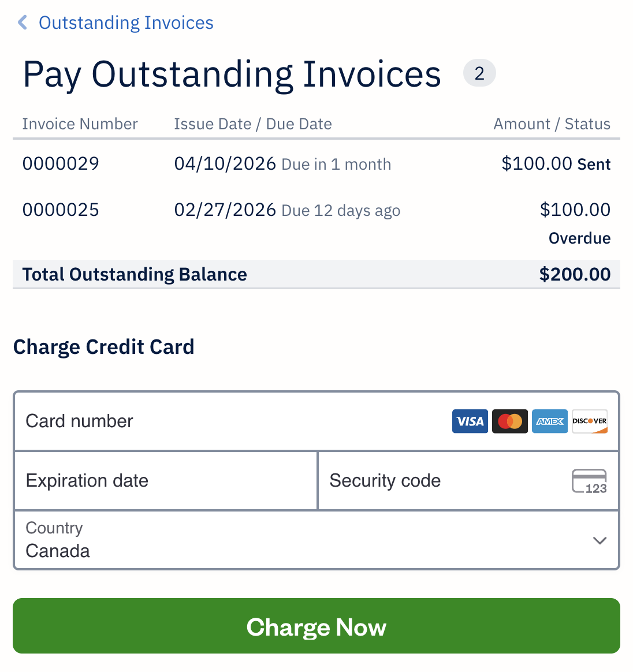
Task: Go back to Outstanding Invoices
Action: coord(125,23)
